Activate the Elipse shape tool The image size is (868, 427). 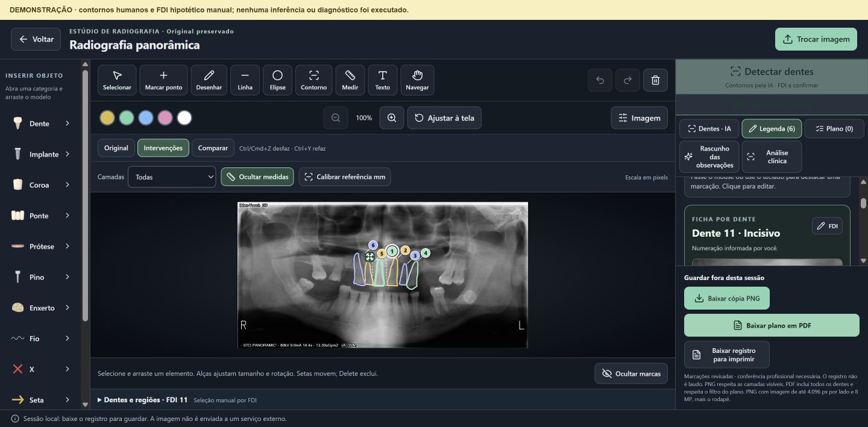tap(277, 80)
